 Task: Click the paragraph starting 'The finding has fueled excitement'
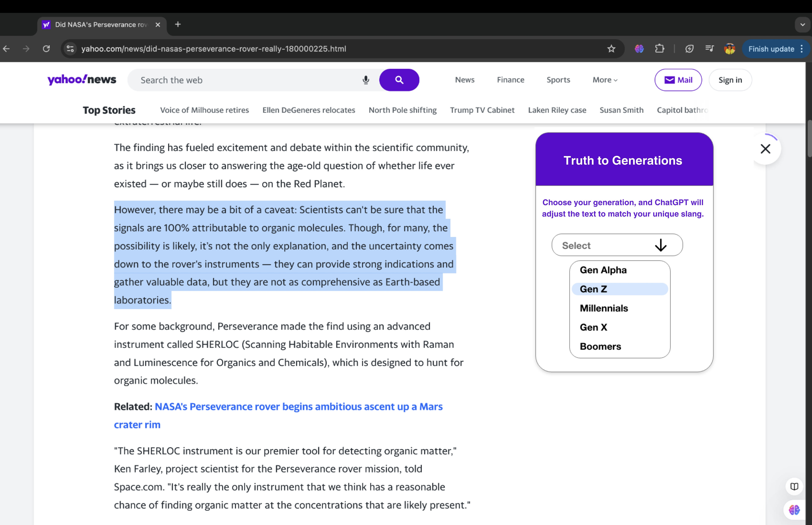coord(292,166)
